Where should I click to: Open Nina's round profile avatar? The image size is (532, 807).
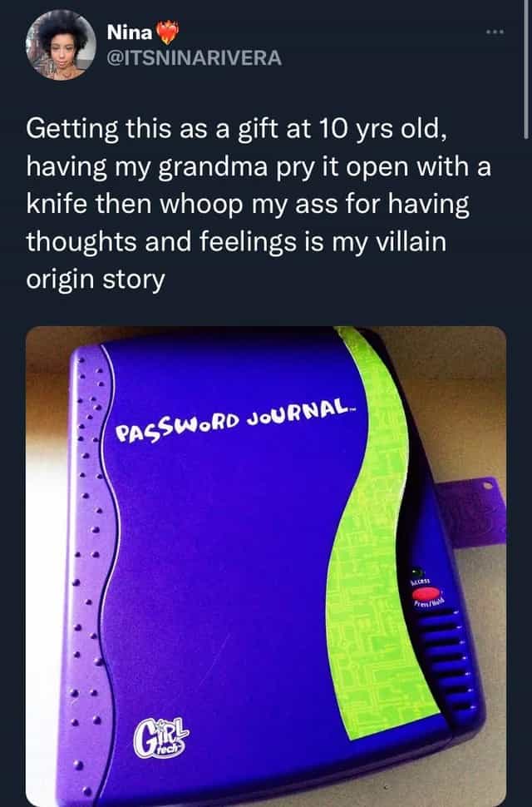(61, 45)
